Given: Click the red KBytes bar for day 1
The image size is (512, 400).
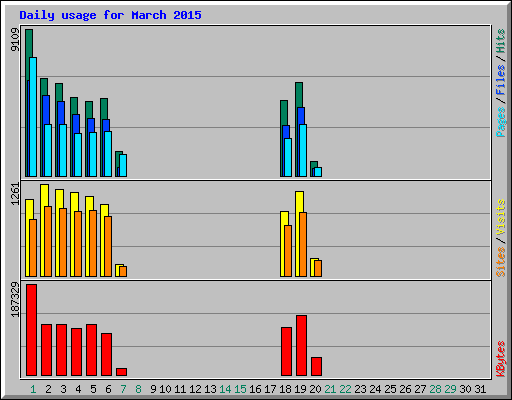Looking at the screenshot, I should click(x=31, y=330).
